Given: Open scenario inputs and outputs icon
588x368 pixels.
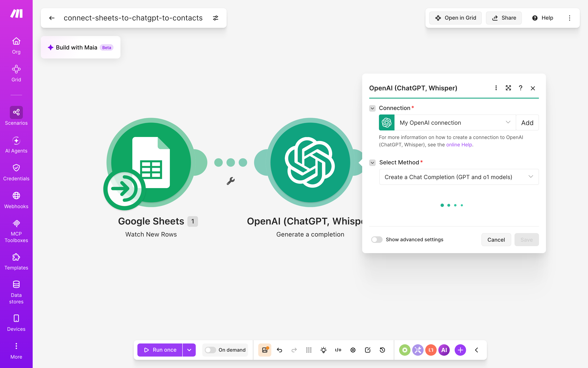Looking at the screenshot, I should (338, 350).
